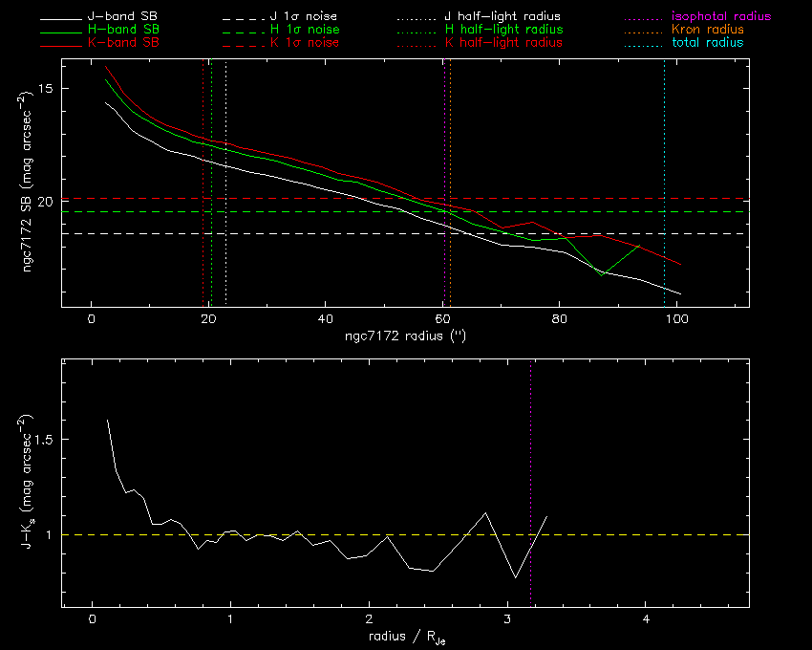Click the K half-light radius legend text
This screenshot has height=650, width=812.
(x=502, y=43)
